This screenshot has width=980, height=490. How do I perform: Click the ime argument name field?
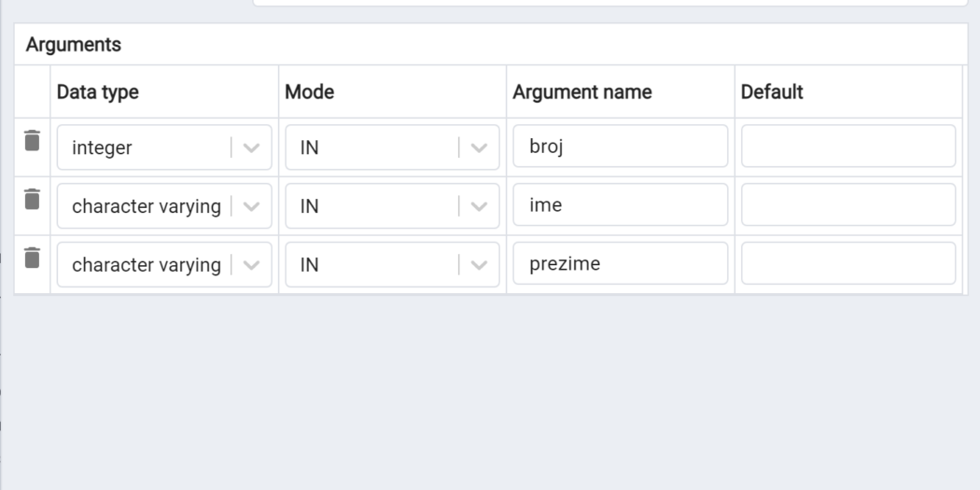[620, 205]
